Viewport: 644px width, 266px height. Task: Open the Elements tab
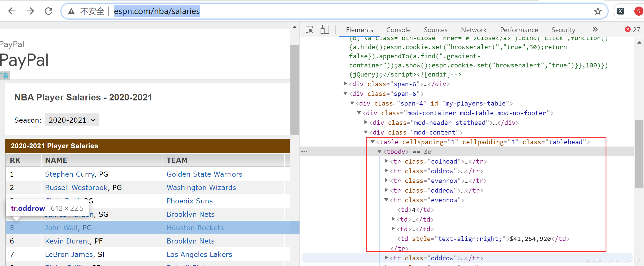coord(359,30)
